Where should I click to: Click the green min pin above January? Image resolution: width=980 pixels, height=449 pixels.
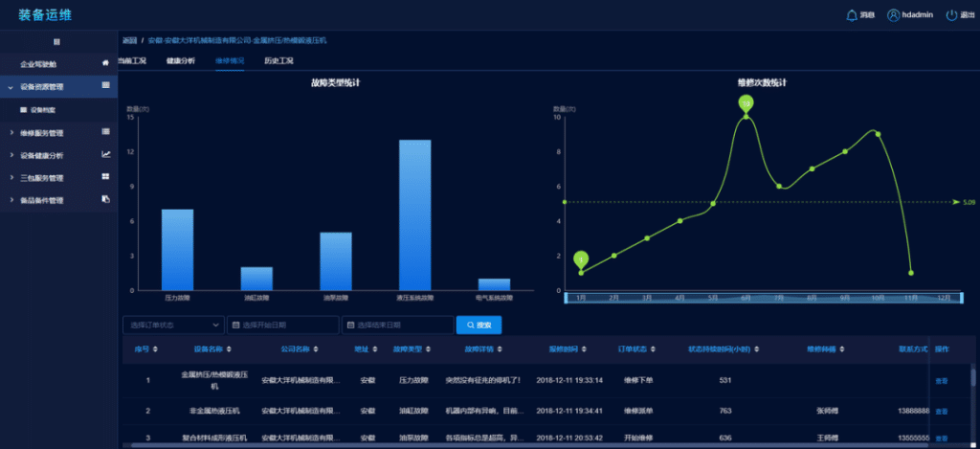[581, 258]
